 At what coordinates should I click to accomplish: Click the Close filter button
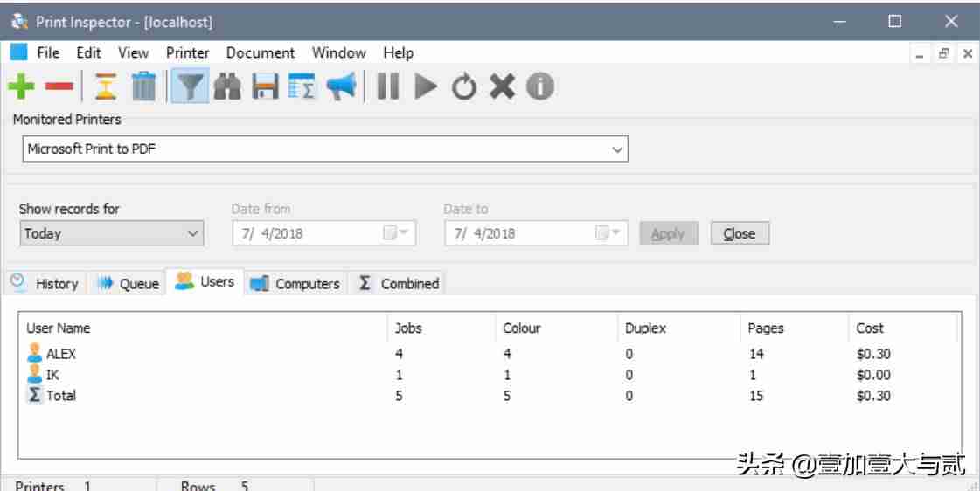tap(740, 233)
